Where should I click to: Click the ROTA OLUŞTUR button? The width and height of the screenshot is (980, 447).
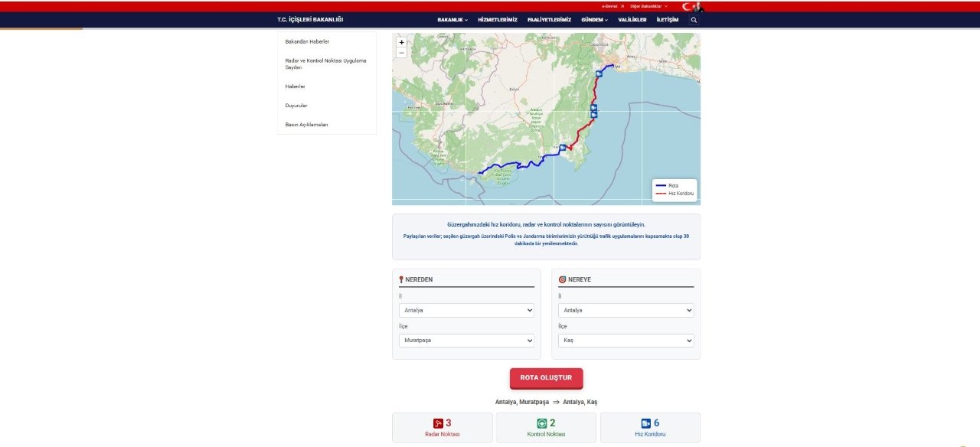point(546,377)
